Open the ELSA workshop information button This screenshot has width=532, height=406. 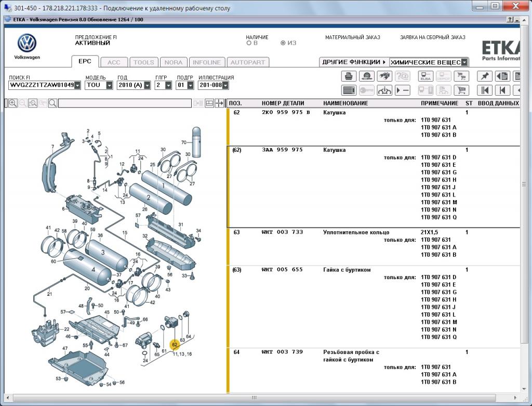pos(425,76)
